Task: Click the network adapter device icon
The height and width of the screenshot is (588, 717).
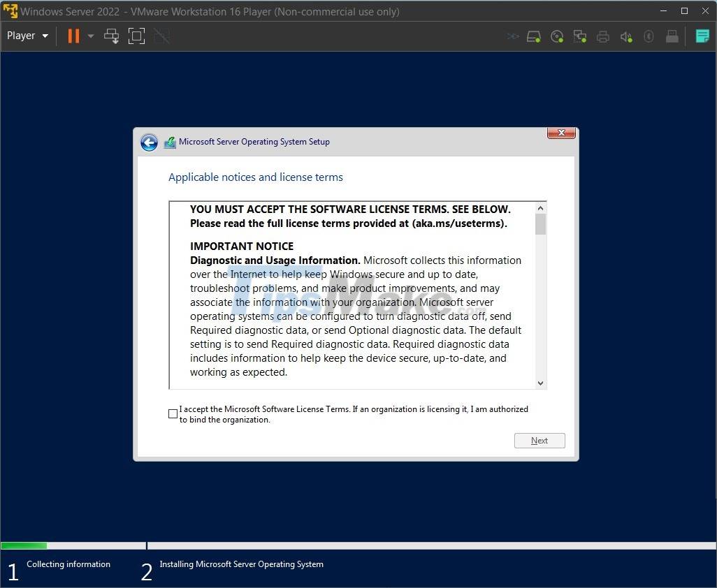Action: [580, 36]
